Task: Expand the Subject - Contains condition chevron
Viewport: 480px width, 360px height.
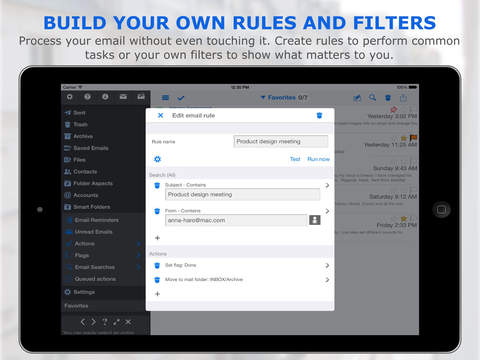Action: (327, 185)
